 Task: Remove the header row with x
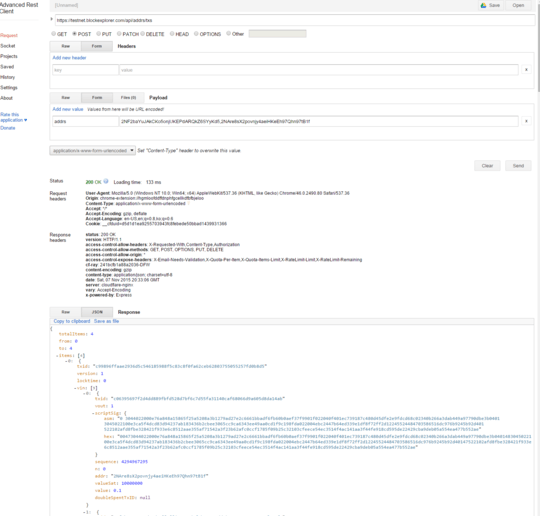pos(526,70)
